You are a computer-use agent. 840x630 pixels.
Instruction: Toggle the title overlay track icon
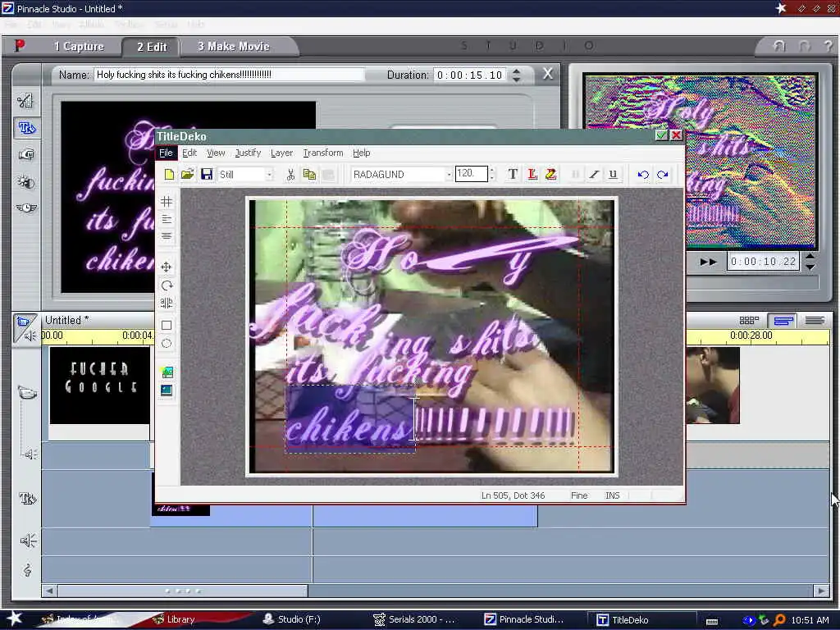[27, 499]
